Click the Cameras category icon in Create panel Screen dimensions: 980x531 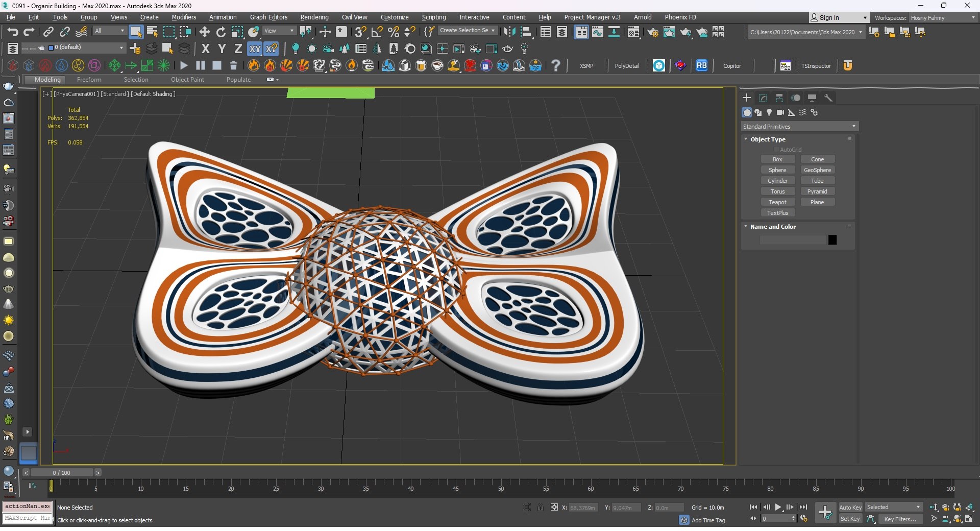coord(780,112)
